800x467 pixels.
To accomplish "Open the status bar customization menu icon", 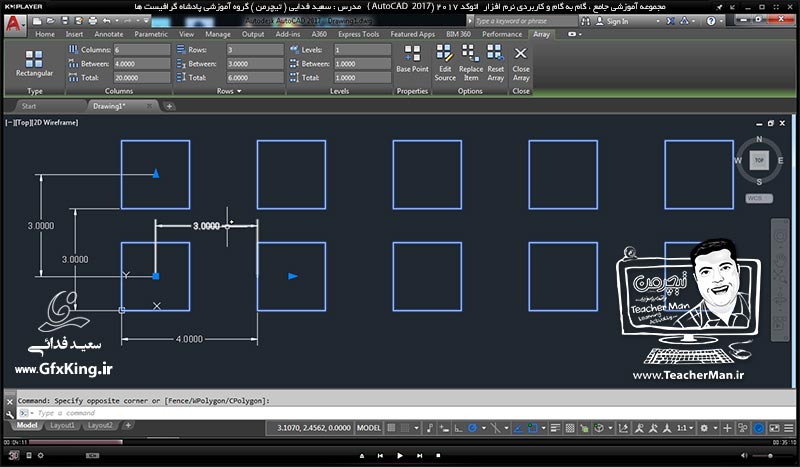I will tap(789, 428).
